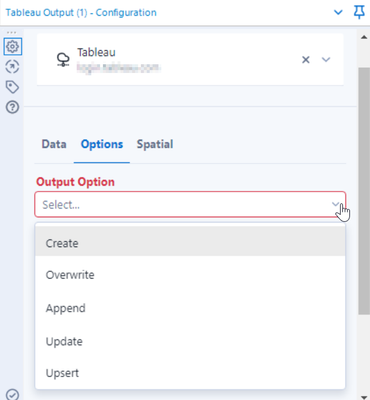Choose Upsert from the output options

[190, 373]
